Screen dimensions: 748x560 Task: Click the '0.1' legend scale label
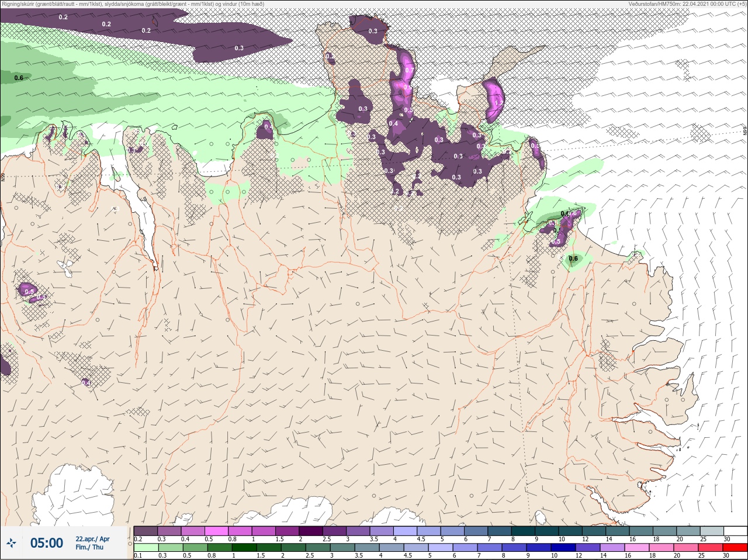pos(138,556)
